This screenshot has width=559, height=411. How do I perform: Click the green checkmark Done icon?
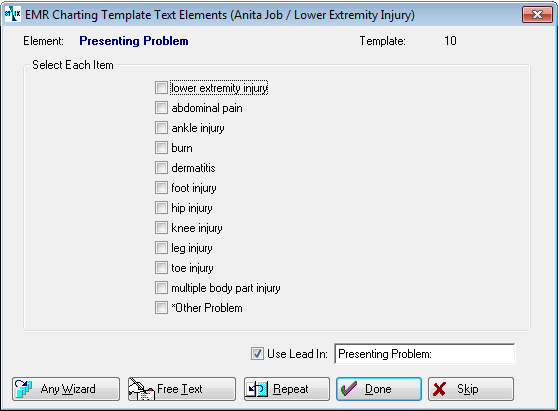(x=349, y=389)
